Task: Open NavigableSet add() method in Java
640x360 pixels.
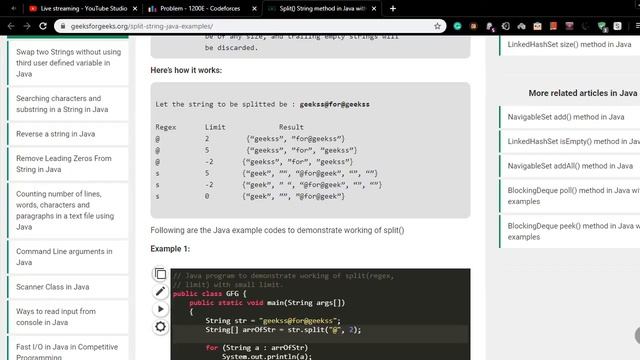Action: tap(566, 117)
